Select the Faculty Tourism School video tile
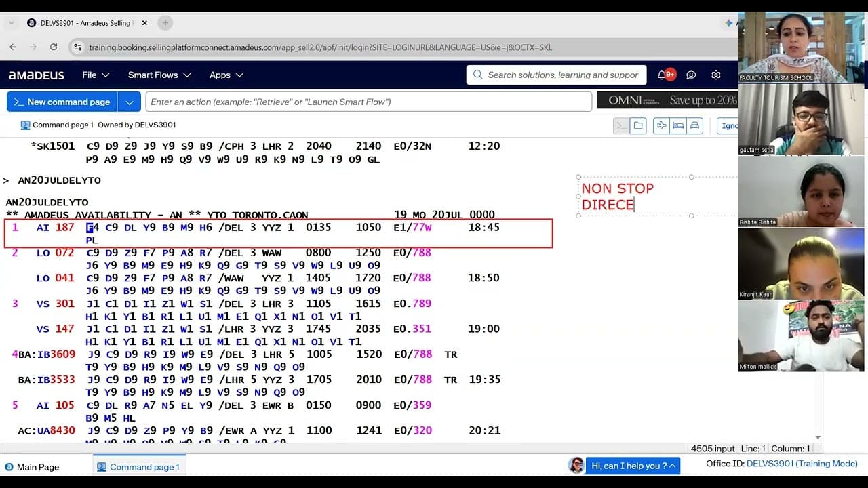Image resolution: width=868 pixels, height=488 pixels. coord(801,47)
